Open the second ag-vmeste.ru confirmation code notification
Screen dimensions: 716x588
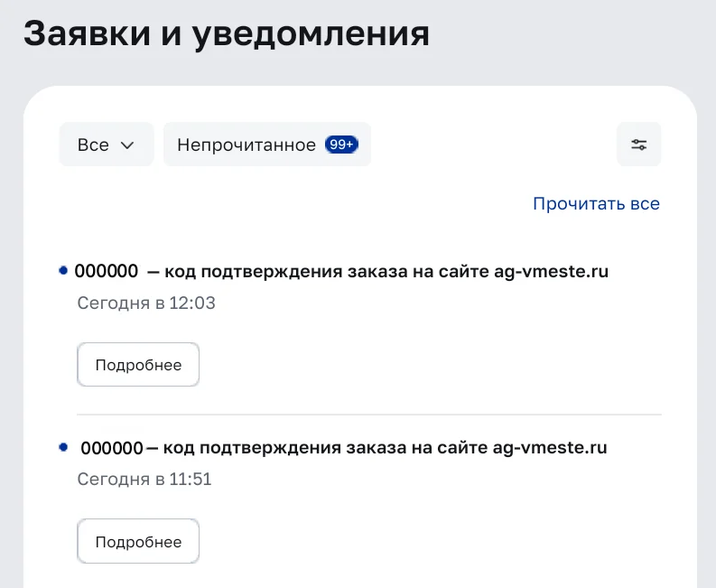click(343, 448)
